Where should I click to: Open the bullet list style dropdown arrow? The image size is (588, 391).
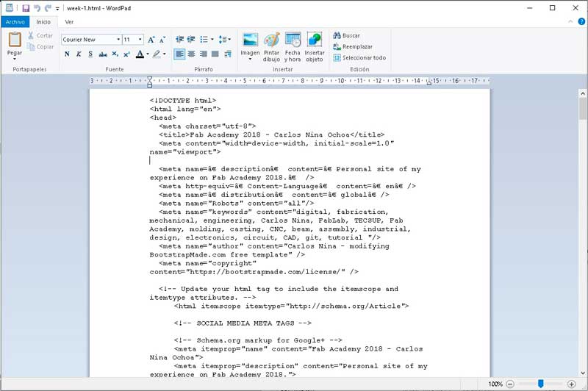212,39
